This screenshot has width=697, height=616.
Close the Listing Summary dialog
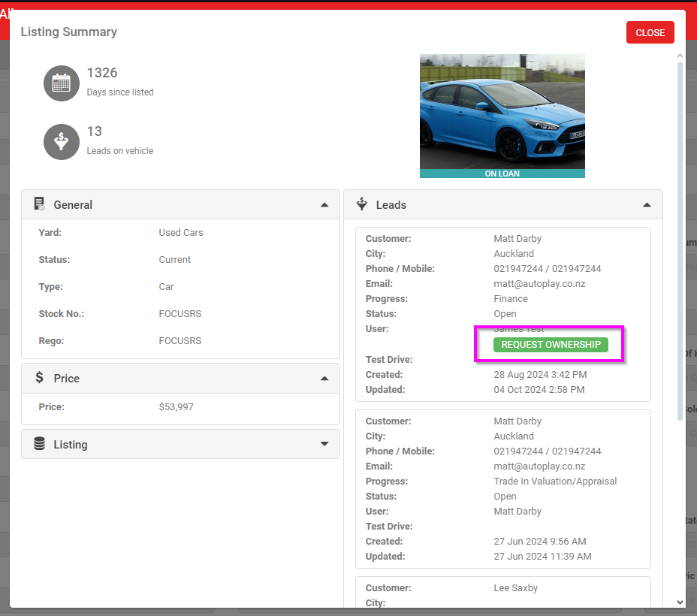point(650,32)
